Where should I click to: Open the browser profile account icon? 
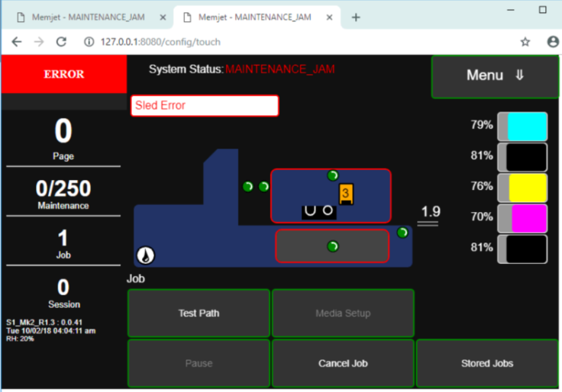(553, 42)
